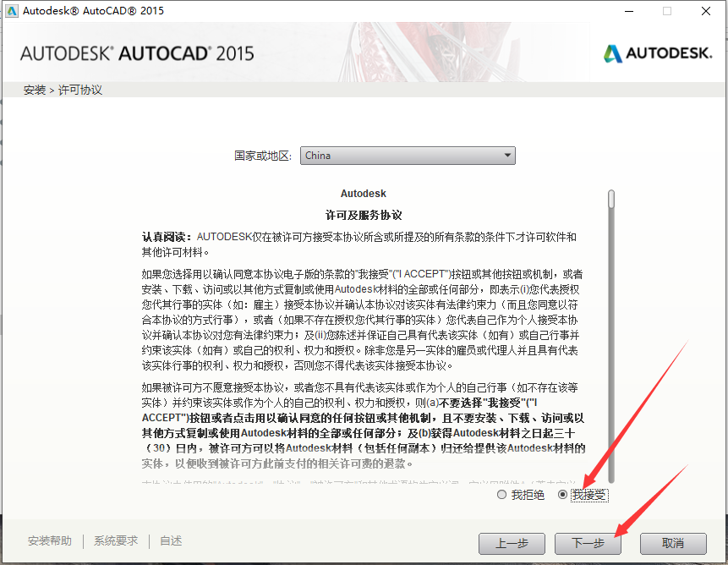Click the 上一步 (Back) button

point(512,543)
